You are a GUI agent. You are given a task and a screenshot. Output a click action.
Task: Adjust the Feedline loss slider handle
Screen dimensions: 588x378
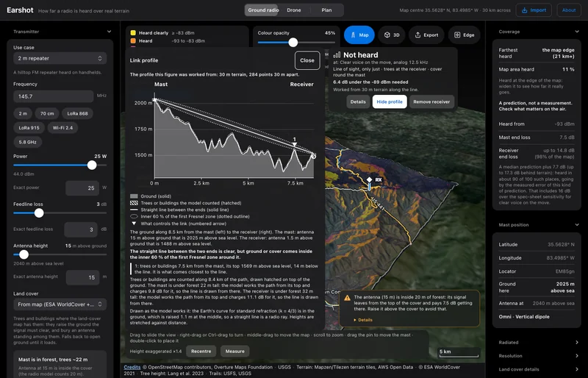tap(39, 213)
